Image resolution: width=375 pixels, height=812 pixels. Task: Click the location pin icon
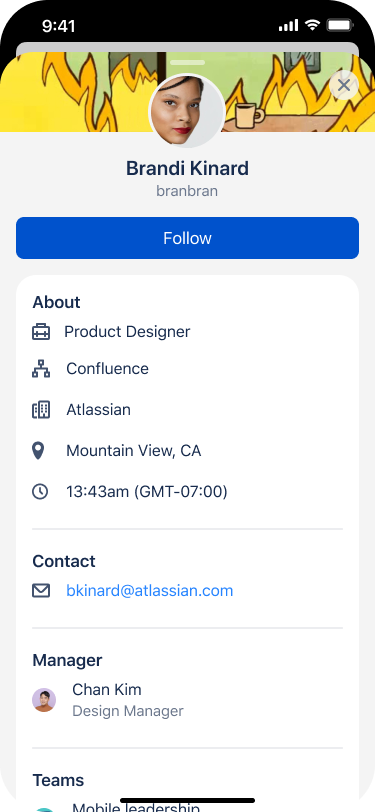[x=38, y=451]
